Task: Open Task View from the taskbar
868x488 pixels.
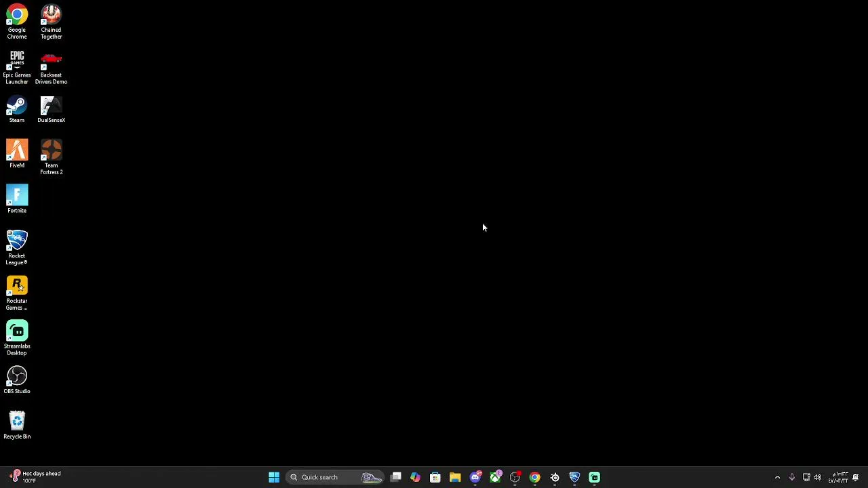Action: [x=395, y=477]
